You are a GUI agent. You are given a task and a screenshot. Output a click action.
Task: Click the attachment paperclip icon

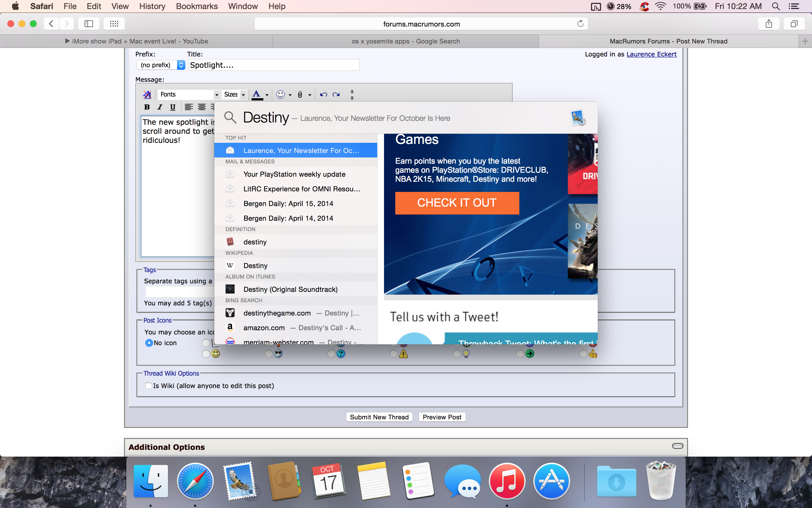pos(300,95)
